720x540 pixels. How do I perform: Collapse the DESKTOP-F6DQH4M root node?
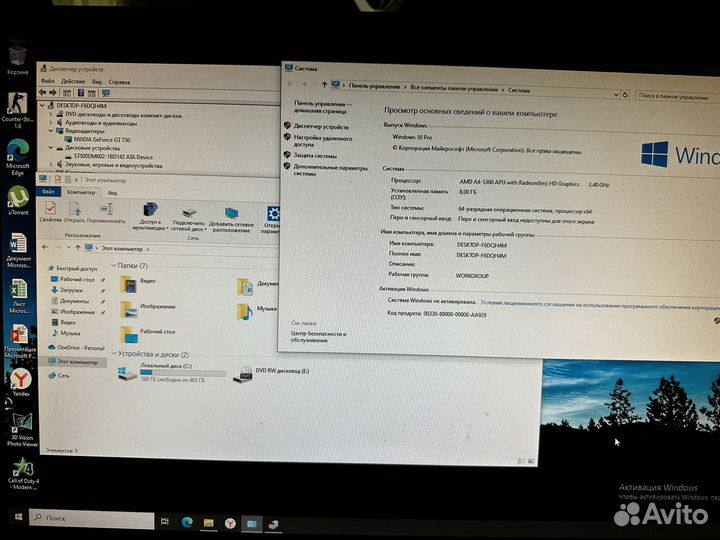click(x=43, y=105)
